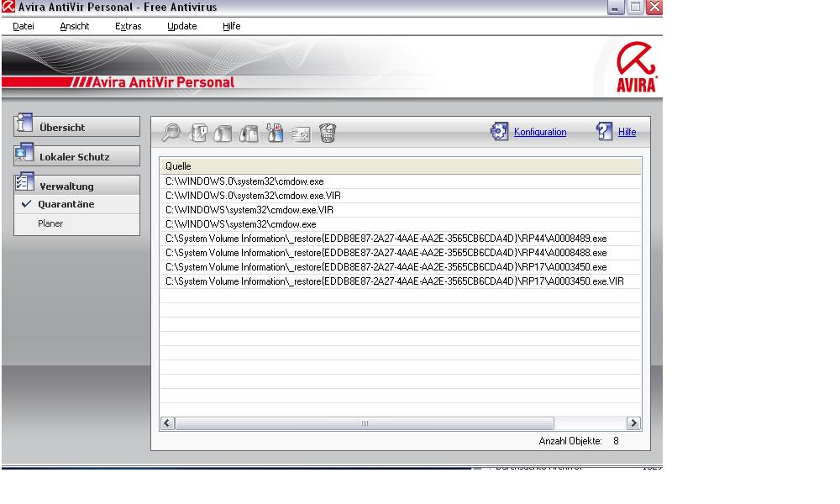The width and height of the screenshot is (840, 504).
Task: Click the Verwaltung checklist icon
Action: pos(24,181)
